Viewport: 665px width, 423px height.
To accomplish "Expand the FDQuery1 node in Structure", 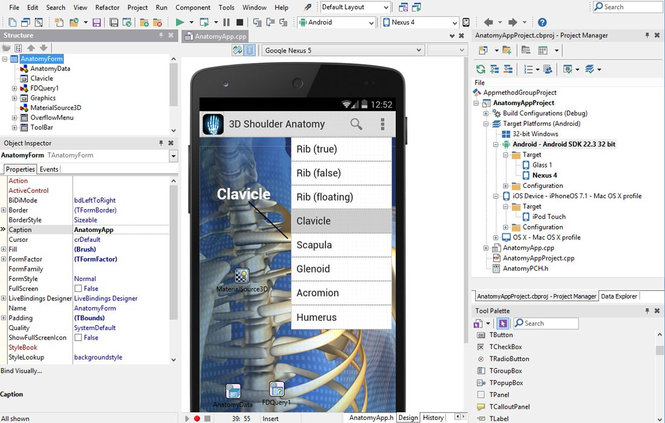I will pyautogui.click(x=14, y=88).
